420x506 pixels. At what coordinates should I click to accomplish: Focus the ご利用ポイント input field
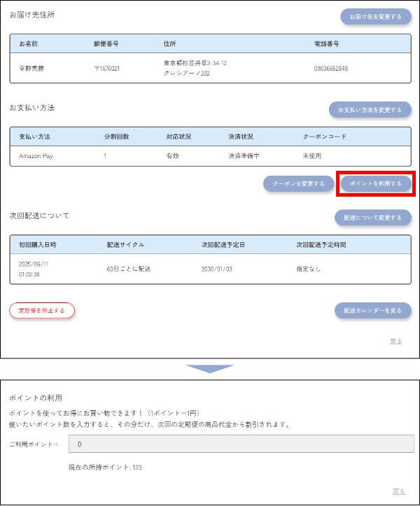[241, 444]
